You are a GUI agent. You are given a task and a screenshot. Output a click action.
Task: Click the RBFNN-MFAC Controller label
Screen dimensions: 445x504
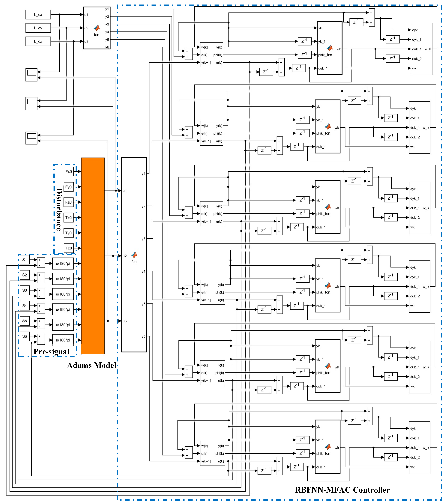(x=342, y=490)
